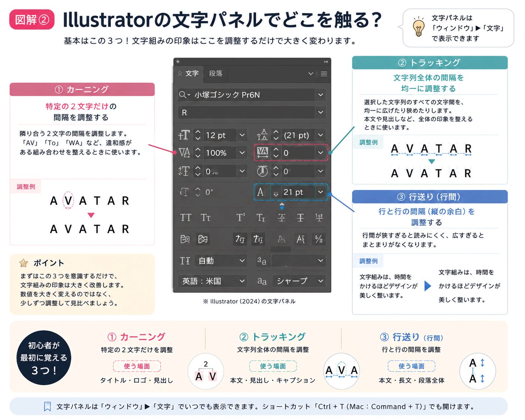Toggle the ½ fractions icon

coord(319,239)
